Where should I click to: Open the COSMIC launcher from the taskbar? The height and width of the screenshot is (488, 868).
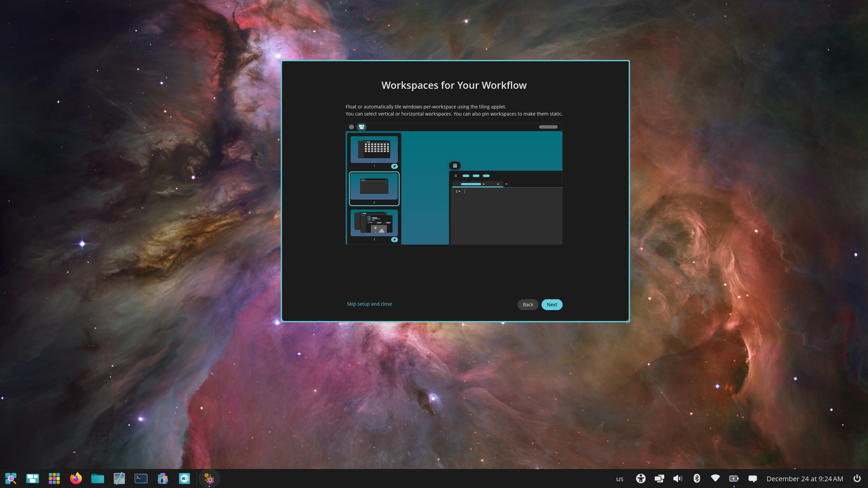tap(10, 478)
